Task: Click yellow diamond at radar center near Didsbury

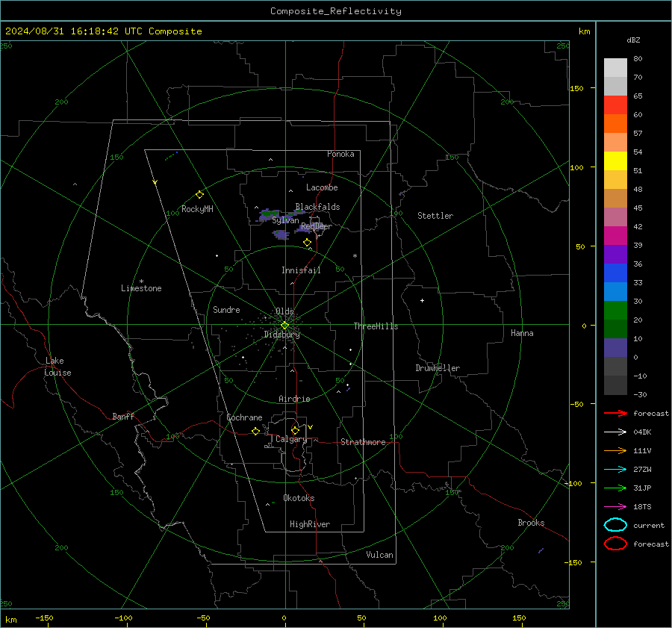Action: click(x=284, y=326)
